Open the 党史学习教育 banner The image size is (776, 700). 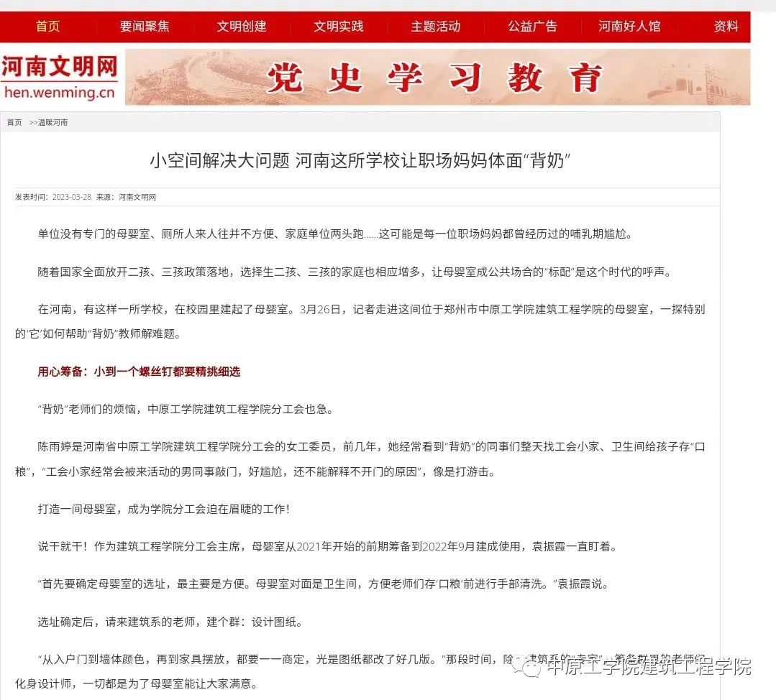434,78
